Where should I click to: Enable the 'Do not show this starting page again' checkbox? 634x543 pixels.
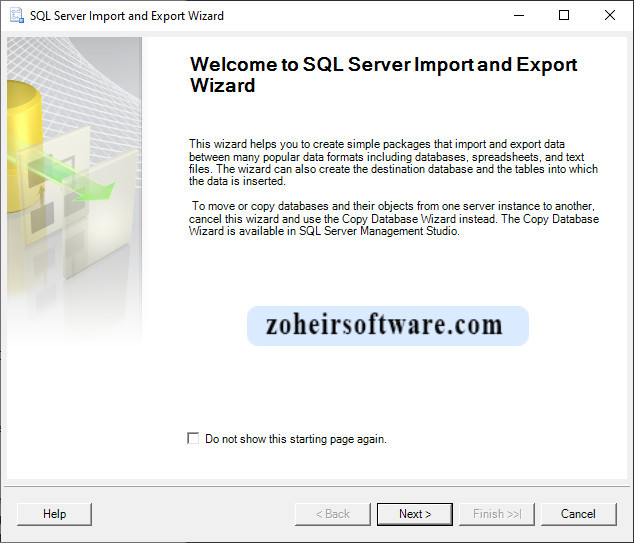click(193, 439)
